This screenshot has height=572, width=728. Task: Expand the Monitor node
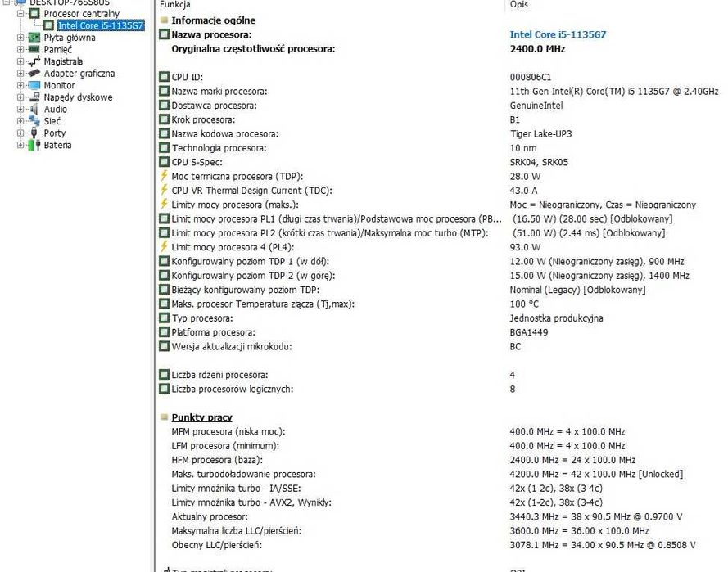coord(20,85)
